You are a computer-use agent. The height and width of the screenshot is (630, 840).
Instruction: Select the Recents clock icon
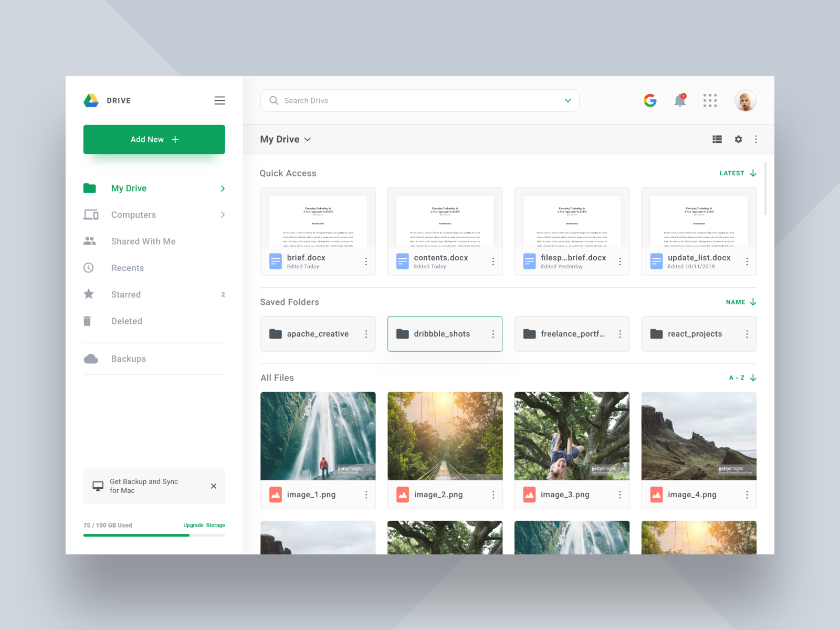tap(89, 268)
